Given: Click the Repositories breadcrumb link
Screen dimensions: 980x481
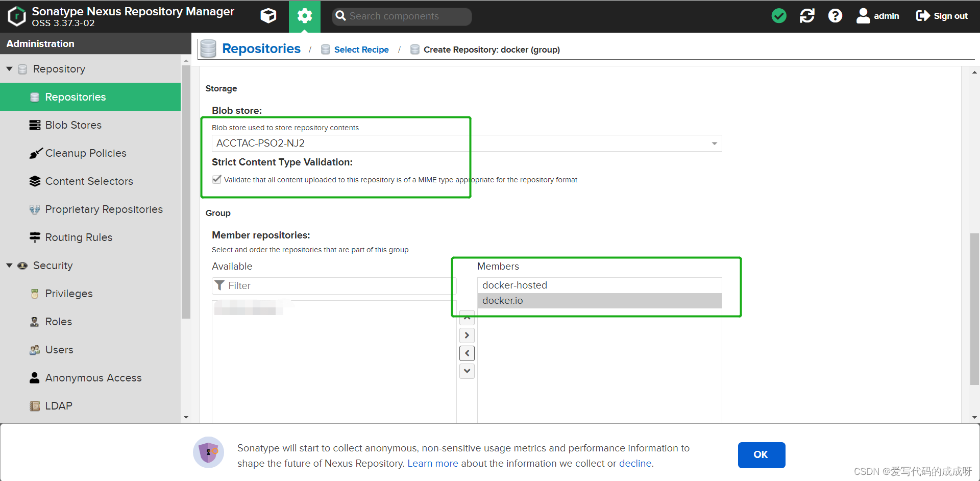Looking at the screenshot, I should pos(261,49).
